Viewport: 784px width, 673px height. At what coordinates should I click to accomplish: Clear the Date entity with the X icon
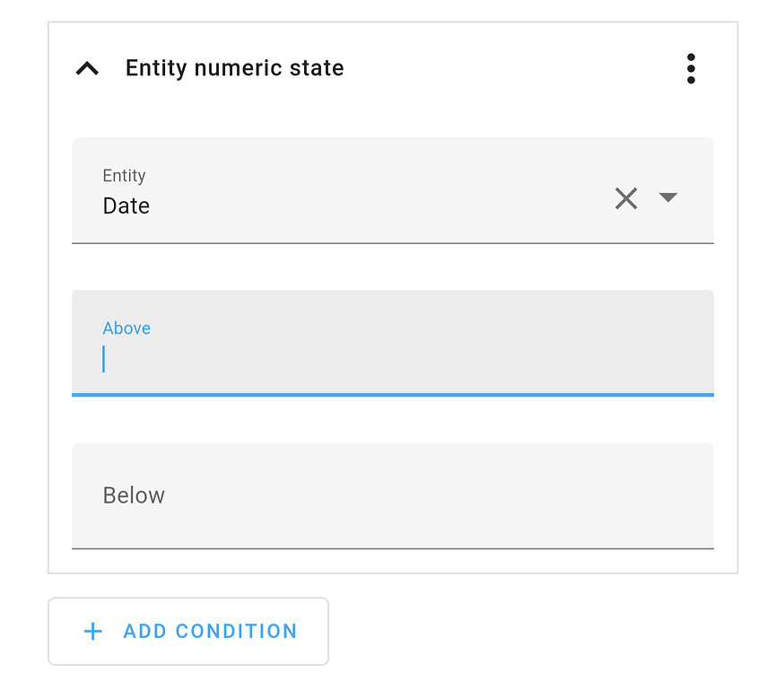pos(626,198)
